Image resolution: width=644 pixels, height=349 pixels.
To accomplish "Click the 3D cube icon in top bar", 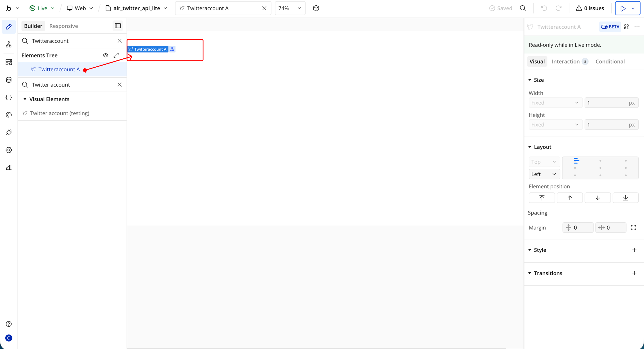I will [316, 8].
